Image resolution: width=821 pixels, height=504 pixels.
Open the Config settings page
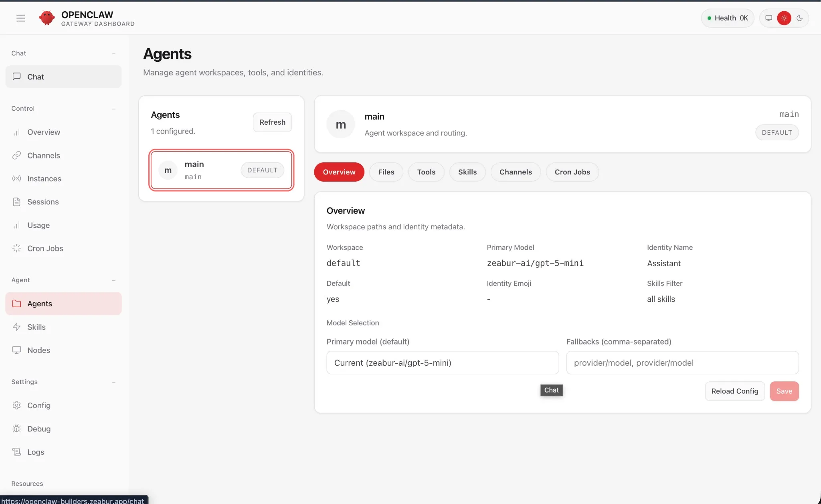click(63, 405)
